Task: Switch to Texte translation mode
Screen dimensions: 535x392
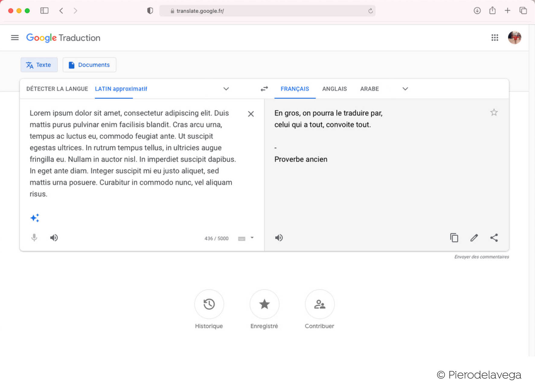Action: [x=39, y=65]
